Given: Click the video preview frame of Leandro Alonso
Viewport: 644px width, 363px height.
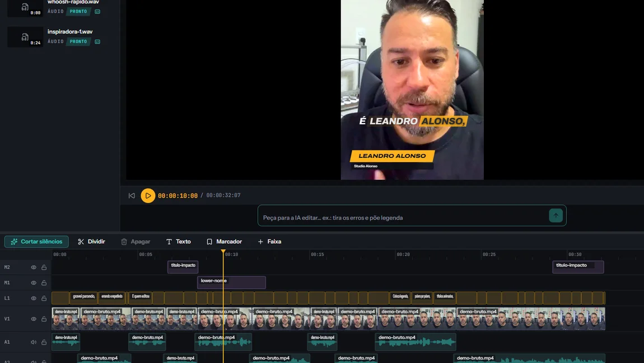Looking at the screenshot, I should click(x=412, y=90).
